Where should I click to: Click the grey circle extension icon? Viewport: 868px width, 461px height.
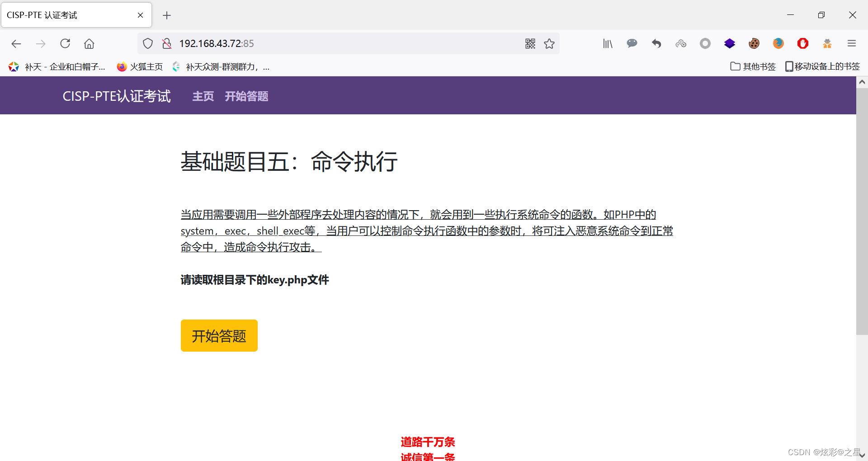(x=705, y=43)
